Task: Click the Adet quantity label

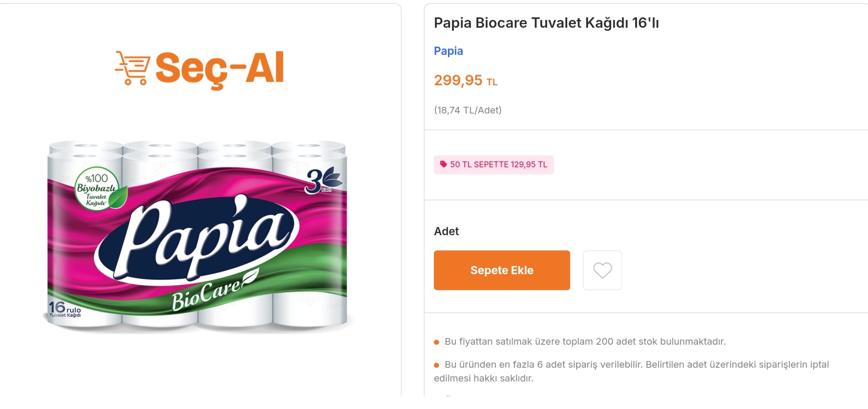Action: click(446, 232)
